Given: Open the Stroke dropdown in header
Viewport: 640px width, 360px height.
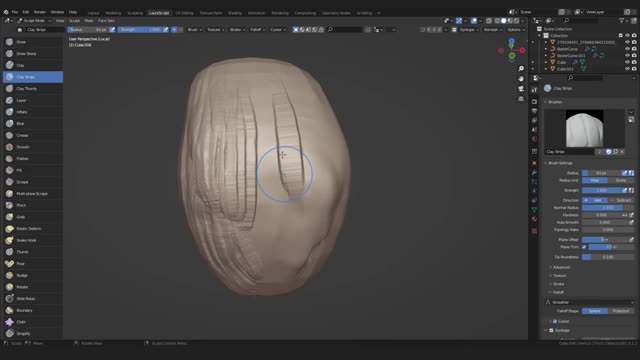Looking at the screenshot, I should point(237,30).
